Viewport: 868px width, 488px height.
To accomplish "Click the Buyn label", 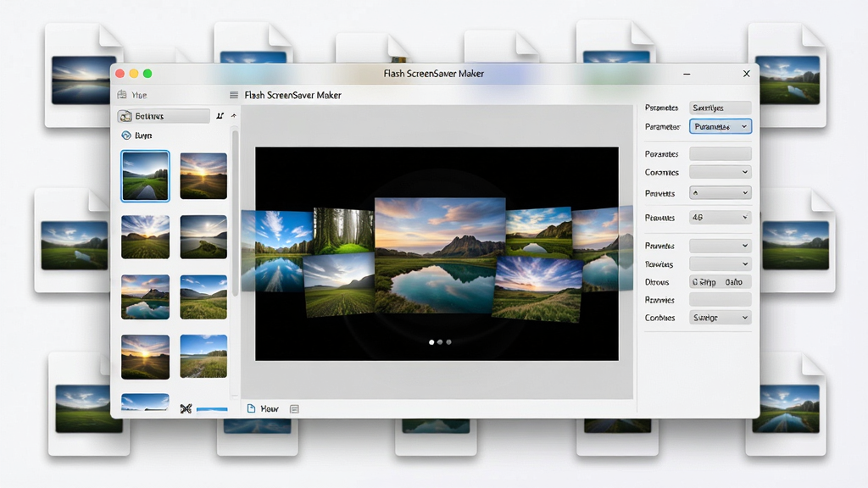I will click(x=143, y=136).
